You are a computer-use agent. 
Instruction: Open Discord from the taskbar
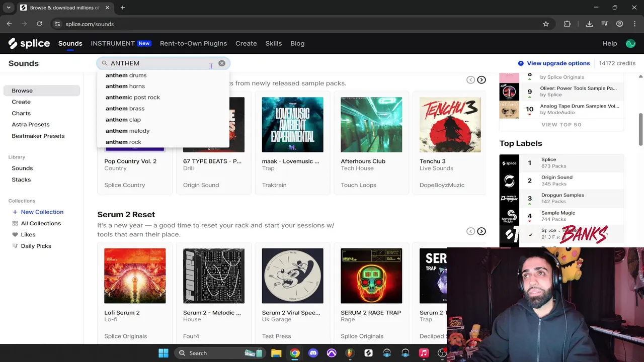(313, 353)
